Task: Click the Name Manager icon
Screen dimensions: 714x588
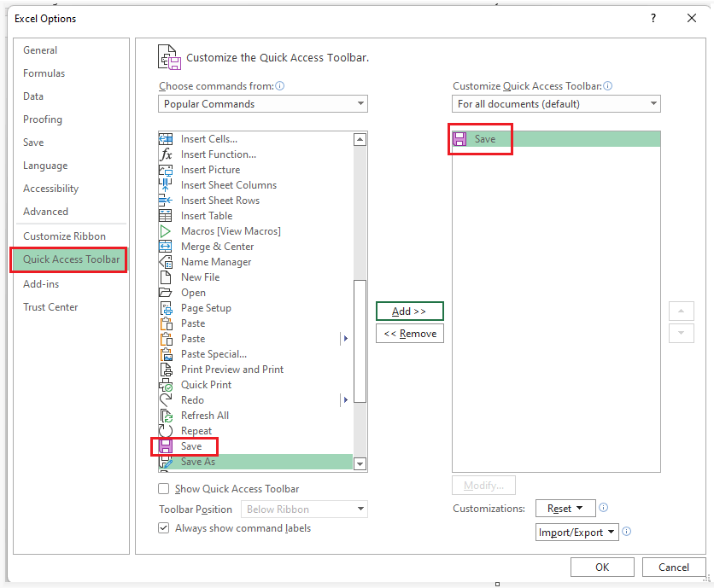Action: (x=166, y=262)
